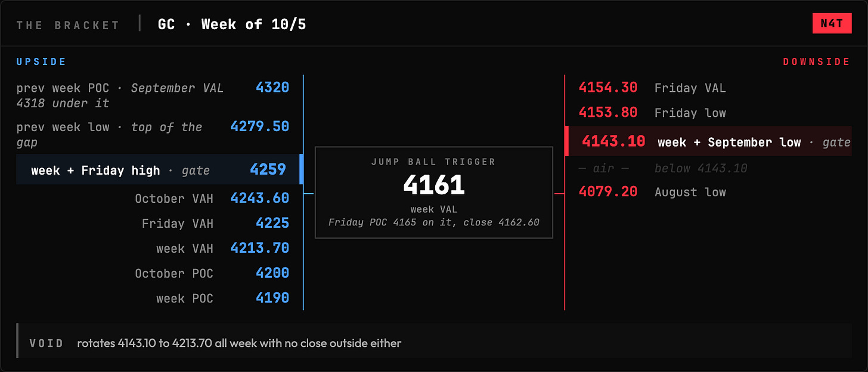The width and height of the screenshot is (868, 372).
Task: Click the week VAH 4213.70 level
Action: click(222, 248)
